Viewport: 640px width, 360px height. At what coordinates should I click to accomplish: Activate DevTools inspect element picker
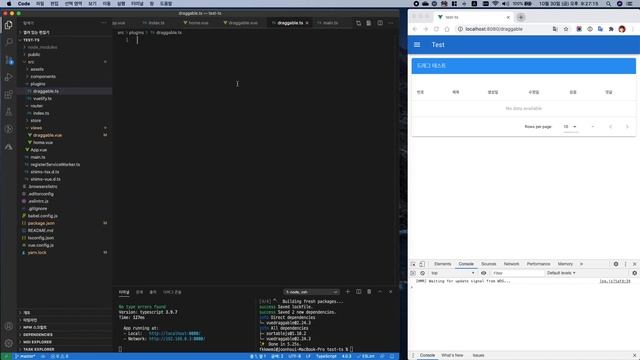(413, 264)
